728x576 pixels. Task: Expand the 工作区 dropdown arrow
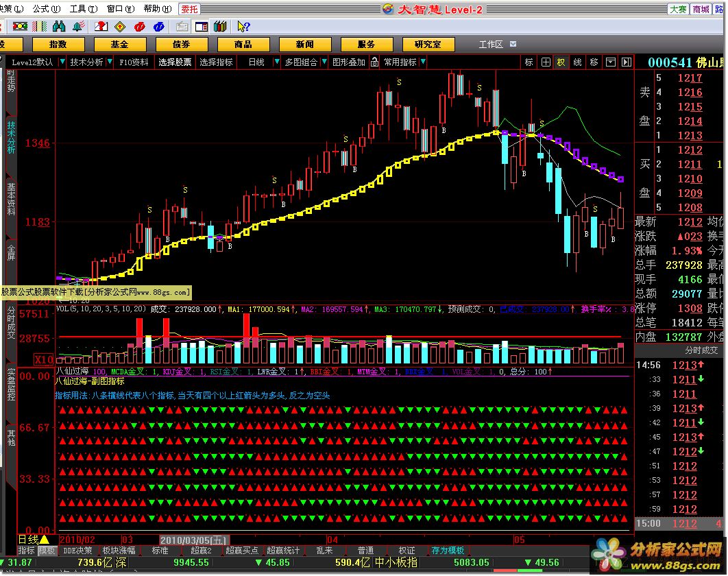pyautogui.click(x=513, y=44)
